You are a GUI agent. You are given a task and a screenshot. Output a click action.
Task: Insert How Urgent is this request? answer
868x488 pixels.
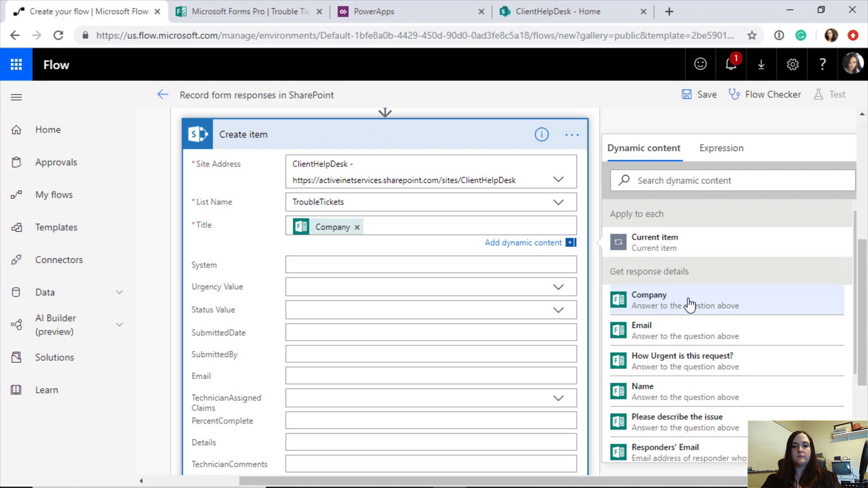click(x=727, y=361)
